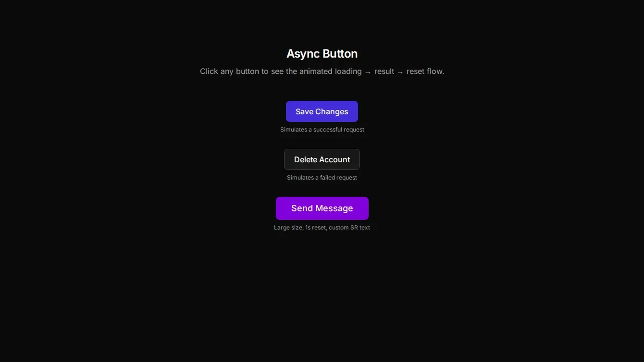Click the Save Changes button
The image size is (644, 362).
tap(322, 111)
